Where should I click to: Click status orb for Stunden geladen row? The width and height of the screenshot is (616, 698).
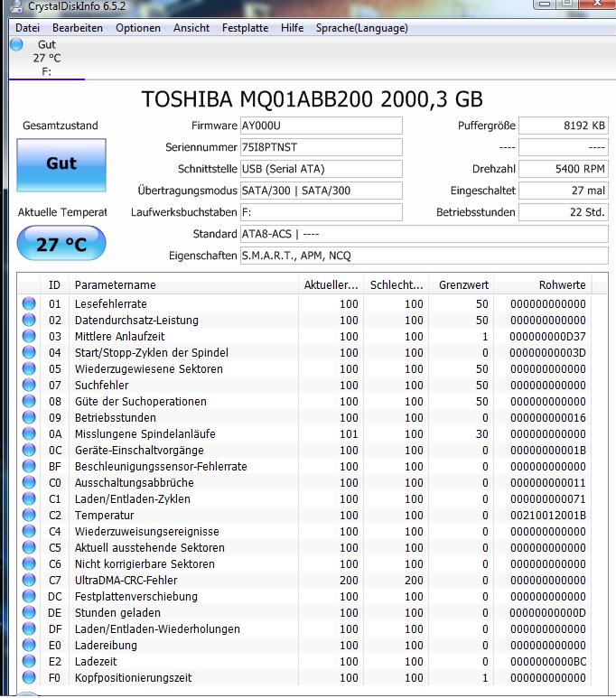pos(29,612)
